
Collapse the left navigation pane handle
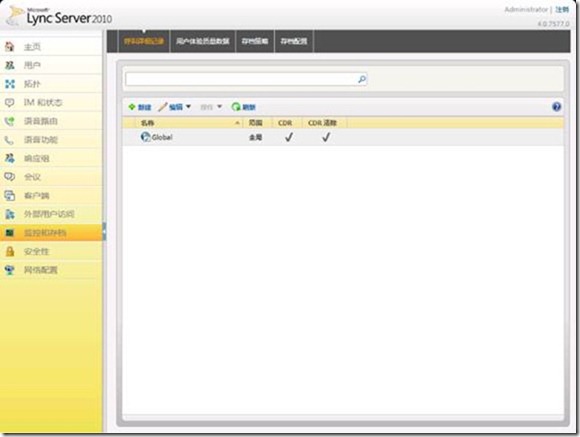[x=104, y=232]
